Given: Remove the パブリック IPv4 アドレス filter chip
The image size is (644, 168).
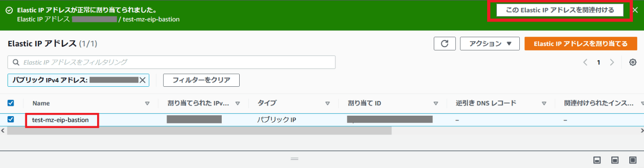Looking at the screenshot, I should pos(143,80).
